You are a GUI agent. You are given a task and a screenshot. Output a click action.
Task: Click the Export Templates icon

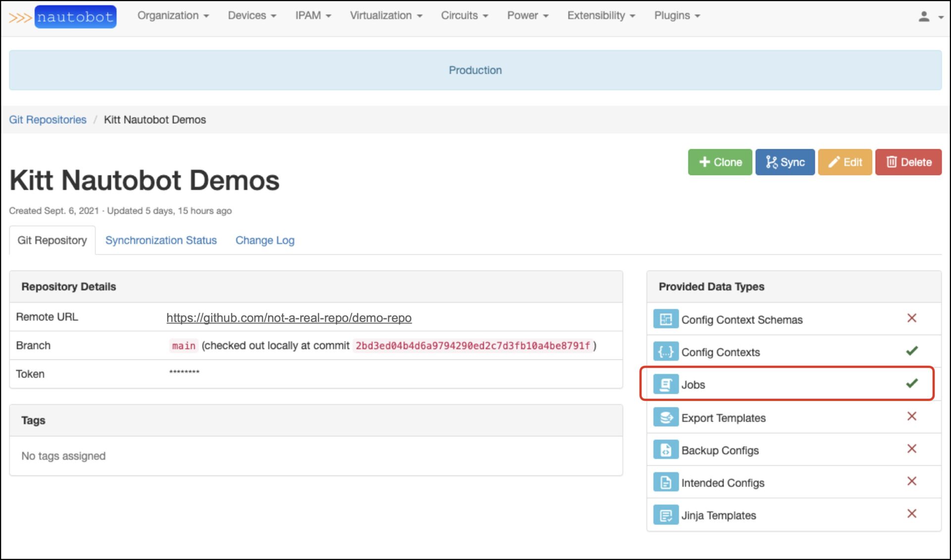coord(666,417)
